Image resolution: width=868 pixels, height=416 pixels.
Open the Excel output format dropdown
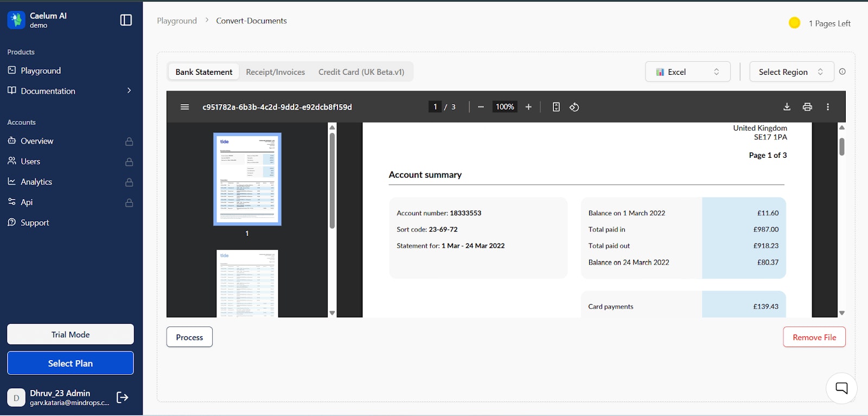[687, 72]
